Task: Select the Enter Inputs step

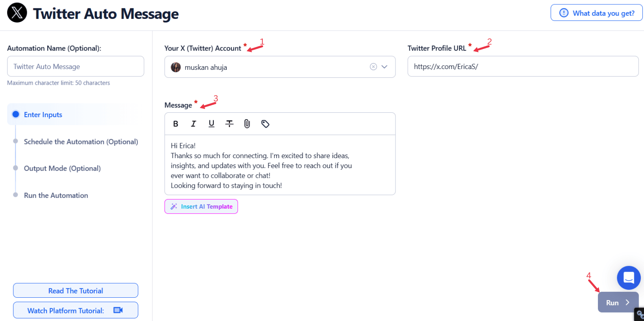Action: click(x=43, y=115)
